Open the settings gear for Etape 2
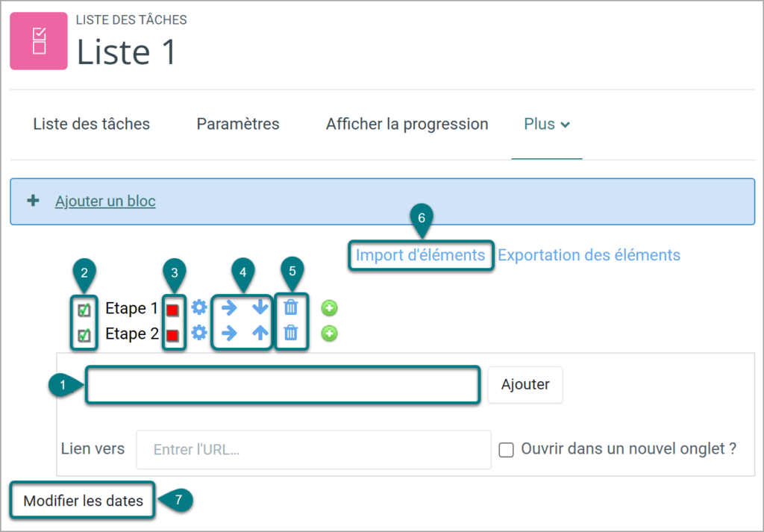The width and height of the screenshot is (764, 532). tap(198, 334)
